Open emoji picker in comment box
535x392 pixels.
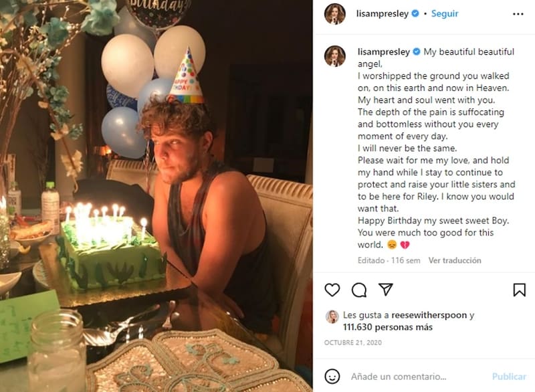(x=332, y=376)
